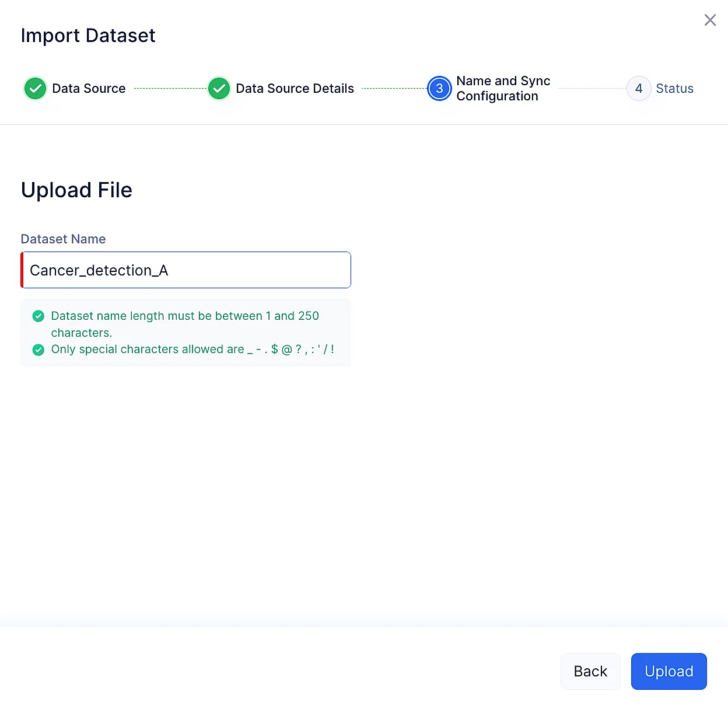Screen dimensions: 728x712
Task: Select the step 4 circle icon
Action: pos(639,89)
